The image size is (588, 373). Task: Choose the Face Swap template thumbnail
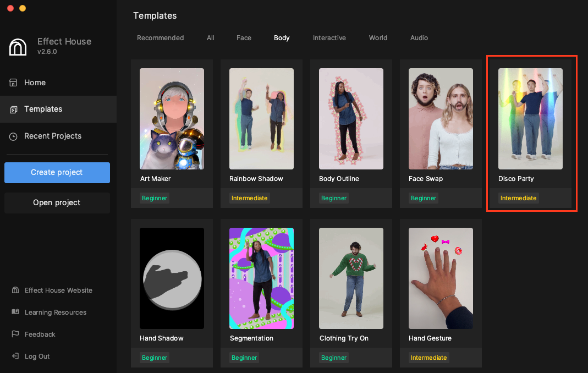(x=441, y=119)
